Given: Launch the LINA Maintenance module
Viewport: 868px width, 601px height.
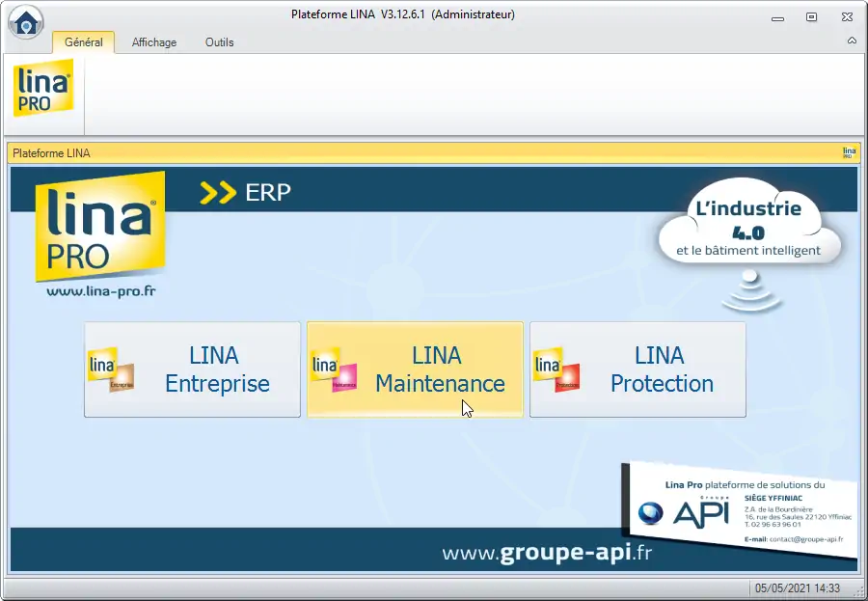Looking at the screenshot, I should [415, 369].
